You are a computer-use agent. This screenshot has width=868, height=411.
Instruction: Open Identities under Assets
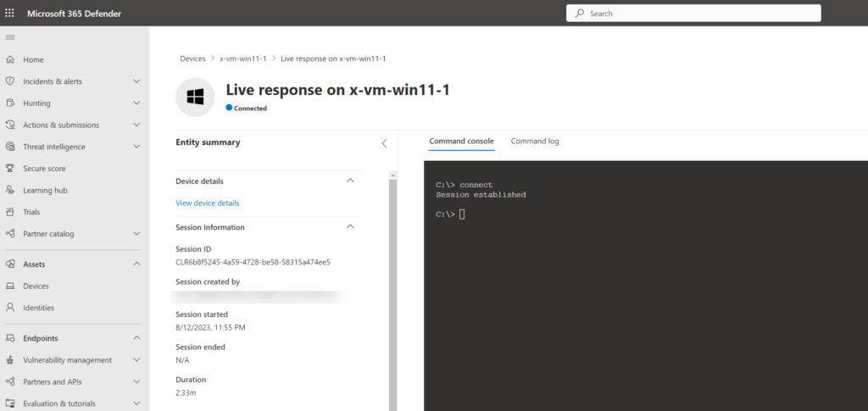coord(39,308)
